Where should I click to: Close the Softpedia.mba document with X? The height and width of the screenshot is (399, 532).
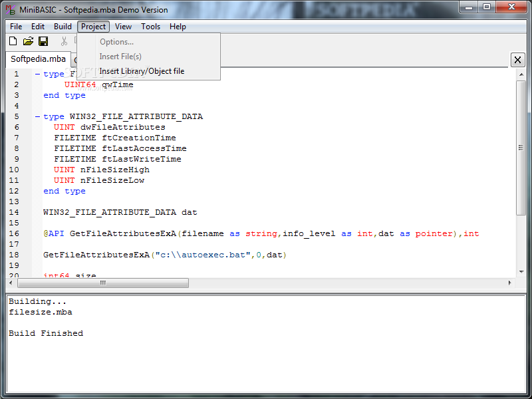[517, 60]
